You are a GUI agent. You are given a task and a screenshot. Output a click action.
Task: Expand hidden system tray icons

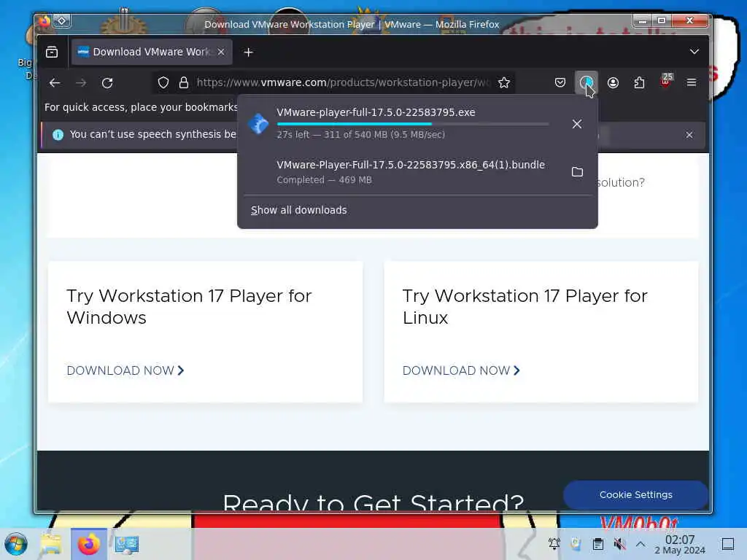tap(640, 543)
